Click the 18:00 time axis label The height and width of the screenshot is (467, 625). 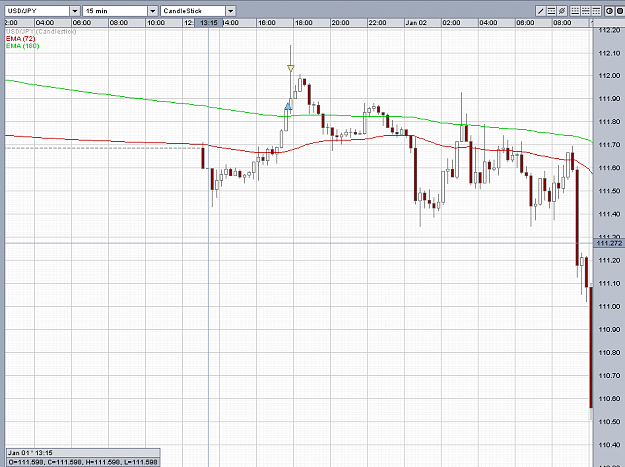click(x=304, y=23)
